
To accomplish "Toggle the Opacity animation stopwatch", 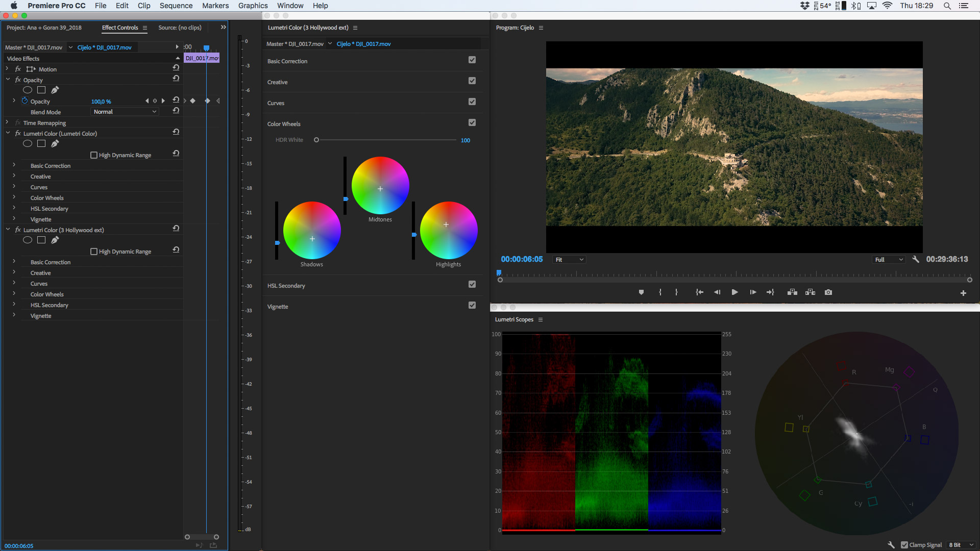I will click(x=24, y=101).
